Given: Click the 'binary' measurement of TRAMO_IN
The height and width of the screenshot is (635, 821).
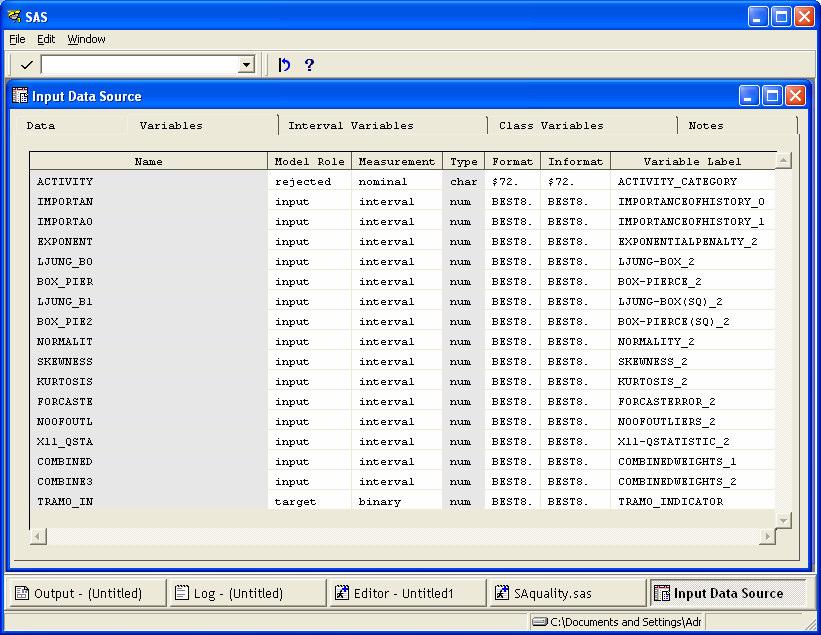Looking at the screenshot, I should pos(380,502).
